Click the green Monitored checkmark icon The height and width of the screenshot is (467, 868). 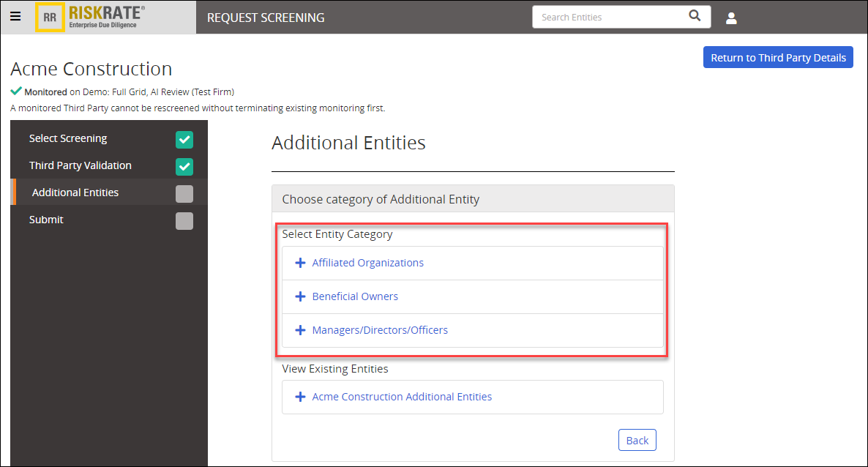[x=15, y=91]
